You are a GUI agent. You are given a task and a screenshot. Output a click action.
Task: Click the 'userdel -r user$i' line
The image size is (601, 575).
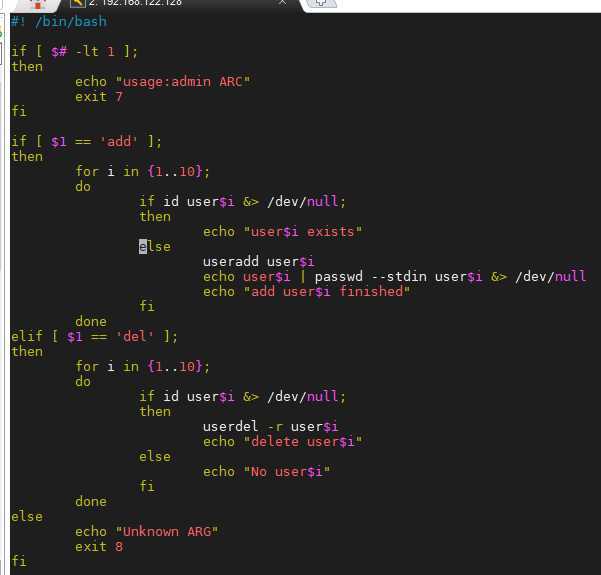(x=271, y=426)
